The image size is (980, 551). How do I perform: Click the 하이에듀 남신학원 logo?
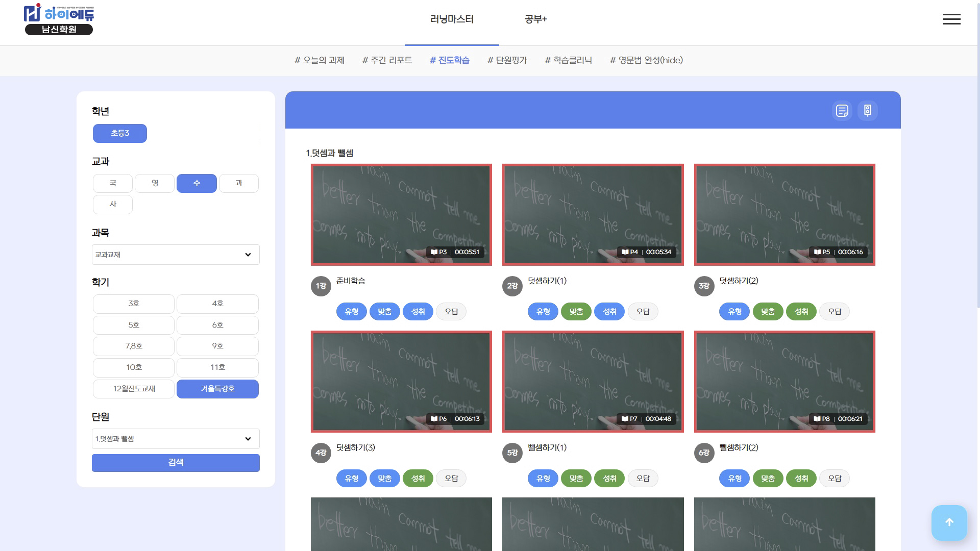[x=59, y=19]
